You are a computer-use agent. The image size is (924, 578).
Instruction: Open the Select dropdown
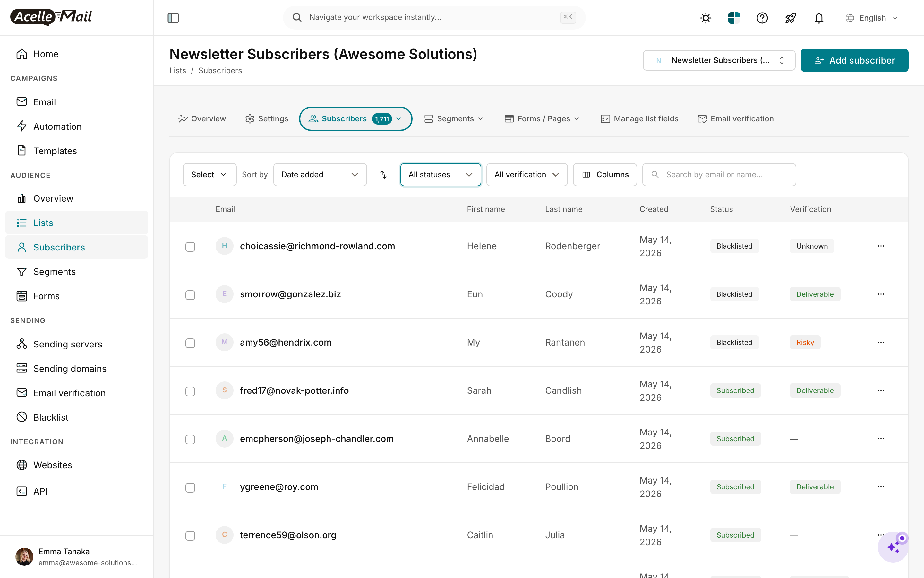210,175
